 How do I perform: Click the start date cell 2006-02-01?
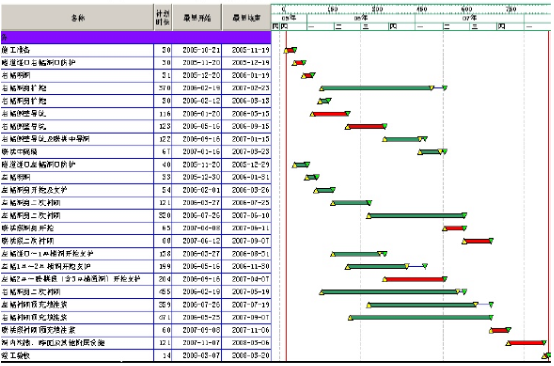197,190
